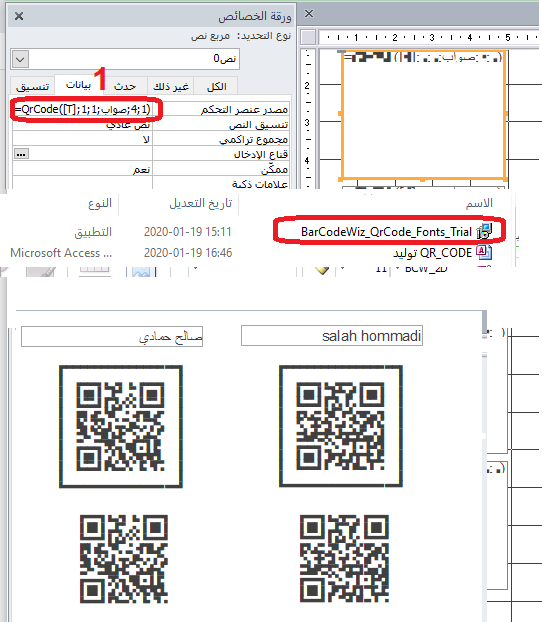Sort files by النوع column header
The height and width of the screenshot is (622, 542).
click(100, 203)
